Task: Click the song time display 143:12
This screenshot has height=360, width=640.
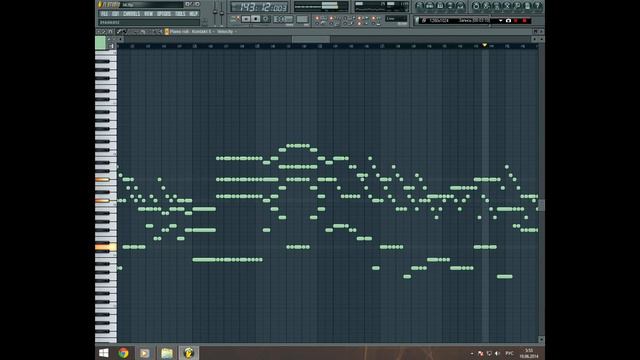Action: point(259,7)
